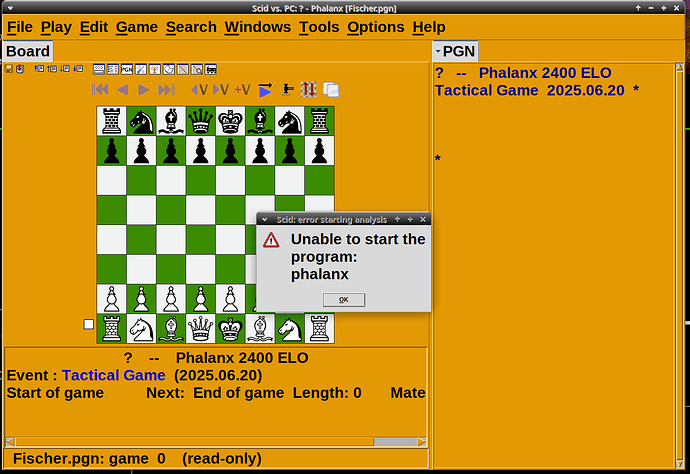Jump to start of game button

coord(100,90)
